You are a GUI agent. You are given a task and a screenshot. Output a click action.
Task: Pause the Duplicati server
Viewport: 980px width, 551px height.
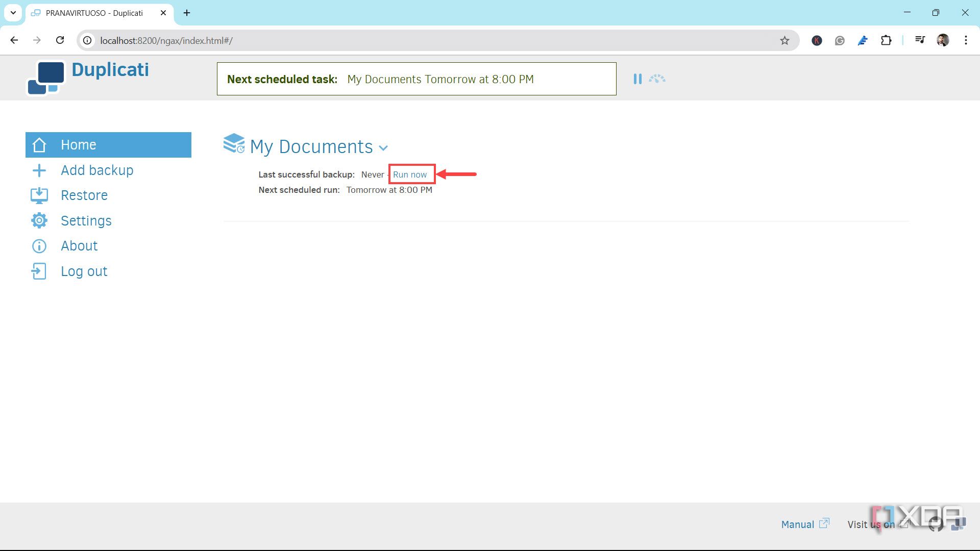[x=638, y=79]
